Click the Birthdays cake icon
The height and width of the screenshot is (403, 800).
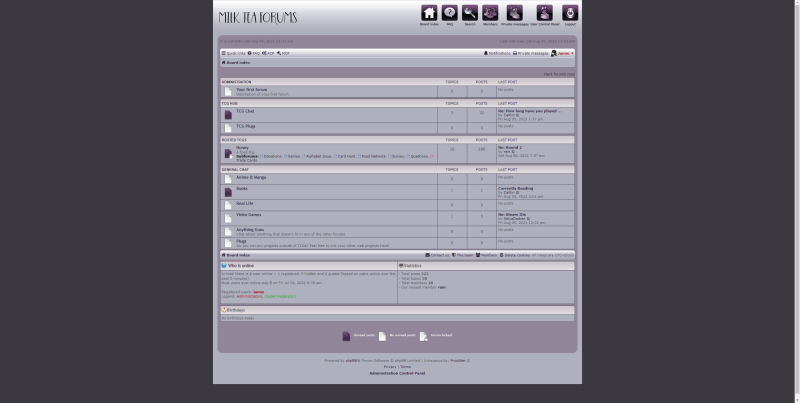coord(224,310)
